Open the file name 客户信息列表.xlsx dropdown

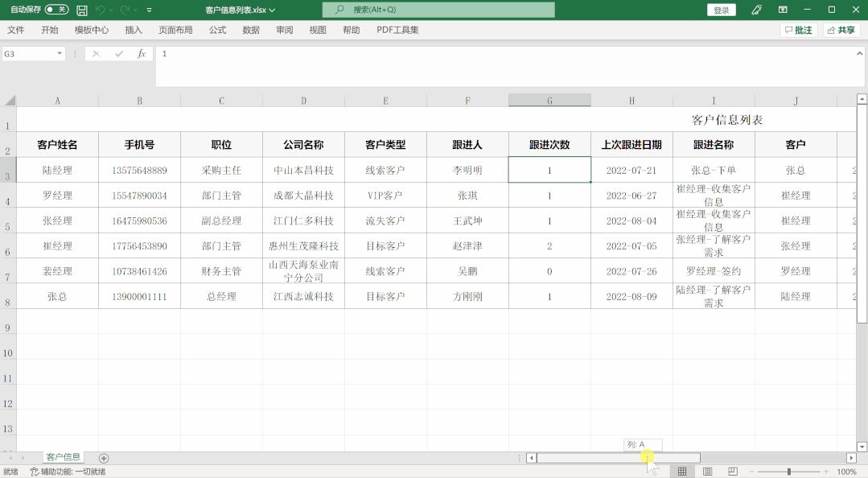coord(241,10)
